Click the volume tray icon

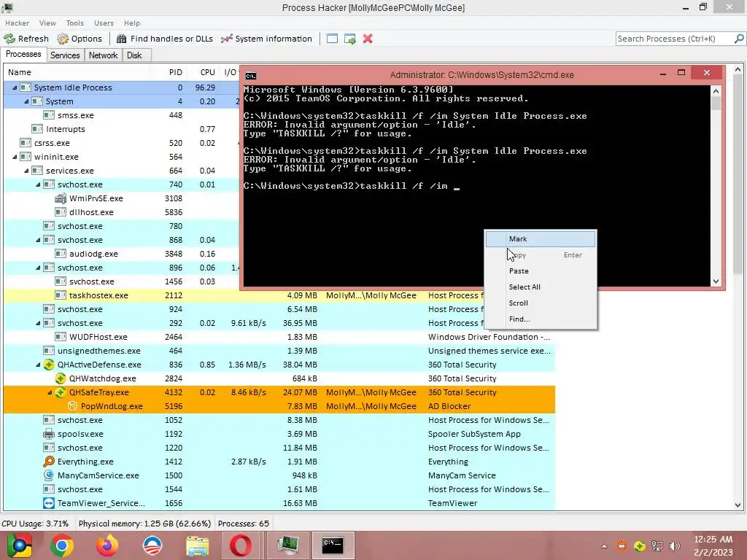point(674,546)
